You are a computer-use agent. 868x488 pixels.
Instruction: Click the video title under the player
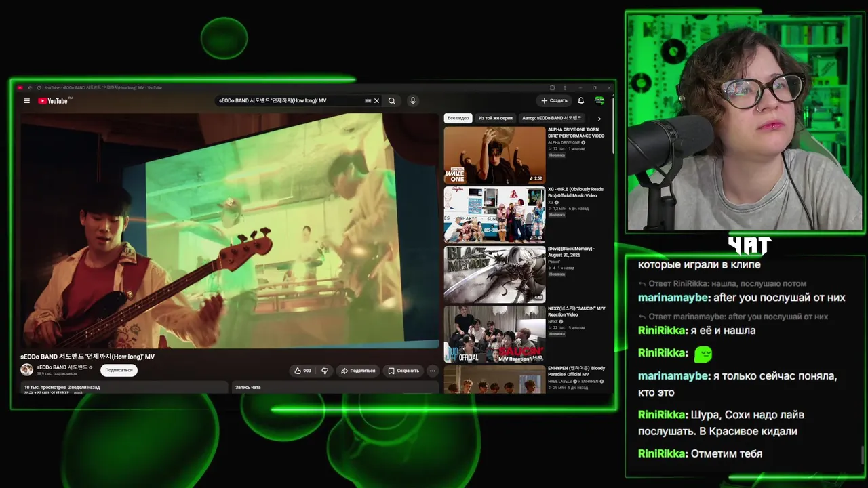pos(87,357)
